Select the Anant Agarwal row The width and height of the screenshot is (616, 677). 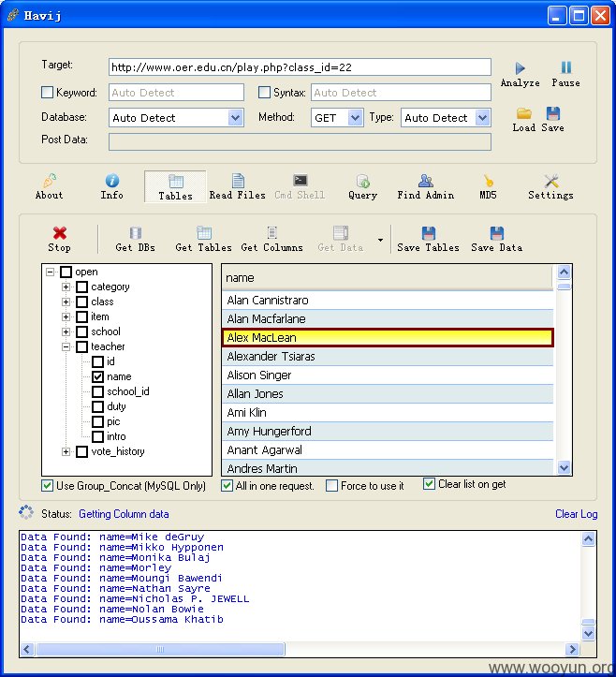click(388, 449)
